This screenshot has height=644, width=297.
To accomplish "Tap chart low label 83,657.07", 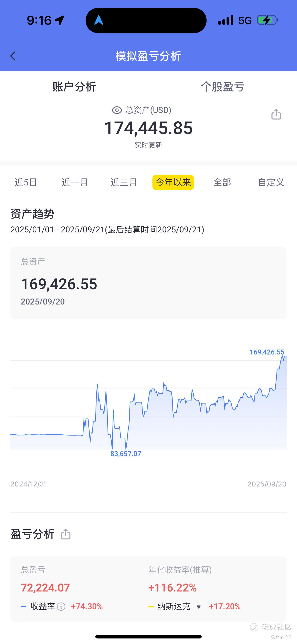I will click(x=126, y=454).
